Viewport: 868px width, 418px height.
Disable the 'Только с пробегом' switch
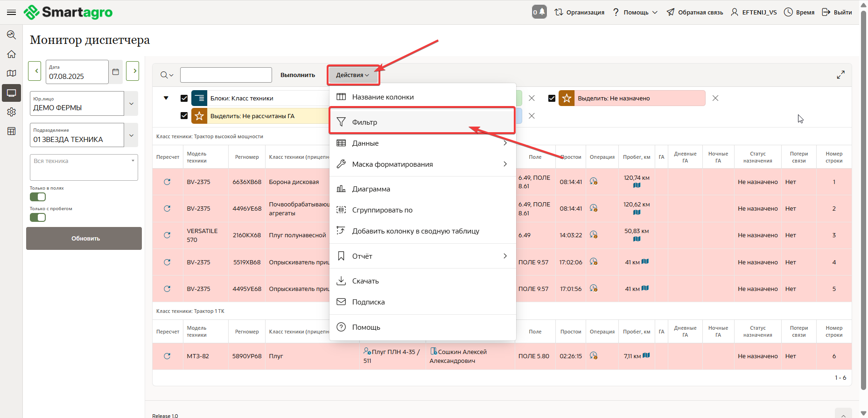(x=38, y=218)
